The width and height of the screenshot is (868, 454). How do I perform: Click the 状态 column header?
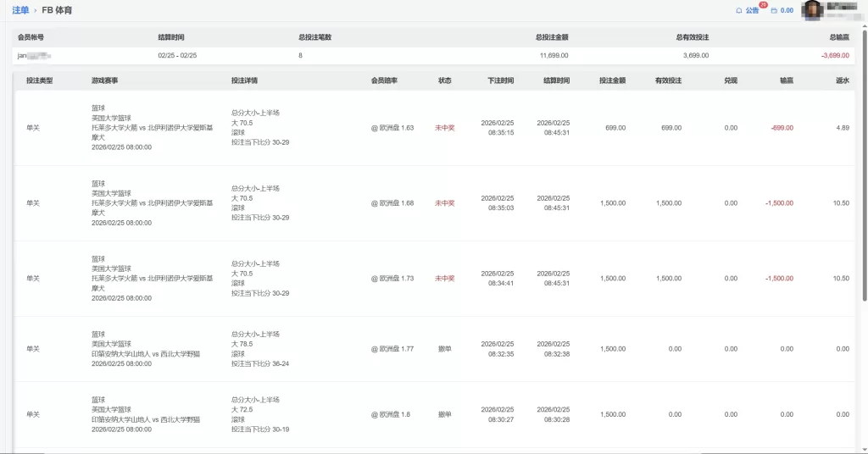point(444,80)
